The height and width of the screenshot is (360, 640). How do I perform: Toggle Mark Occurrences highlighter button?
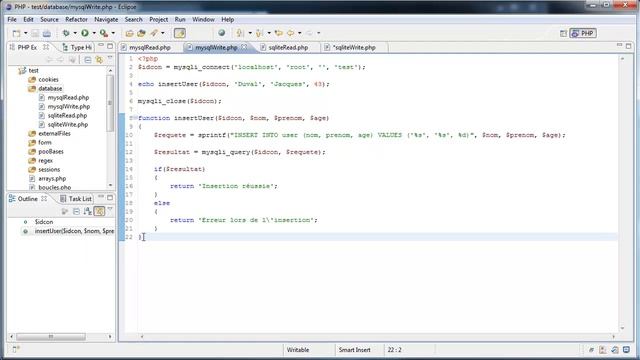coord(180,33)
